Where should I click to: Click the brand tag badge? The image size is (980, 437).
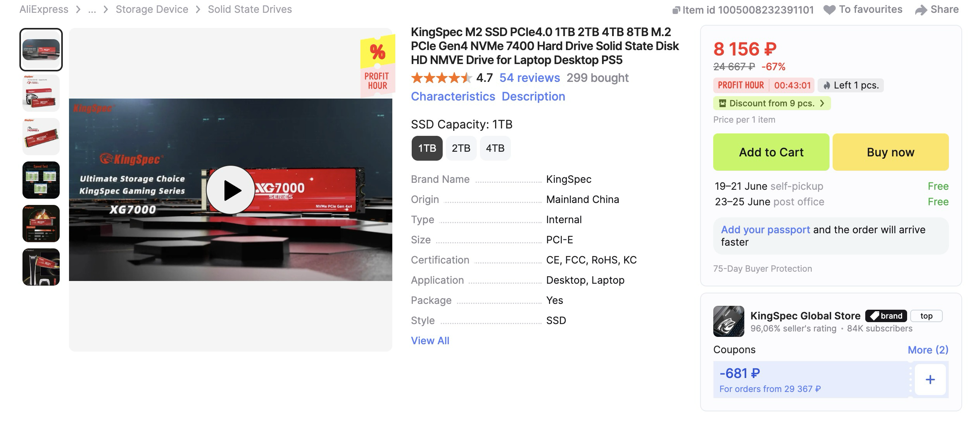tap(886, 316)
